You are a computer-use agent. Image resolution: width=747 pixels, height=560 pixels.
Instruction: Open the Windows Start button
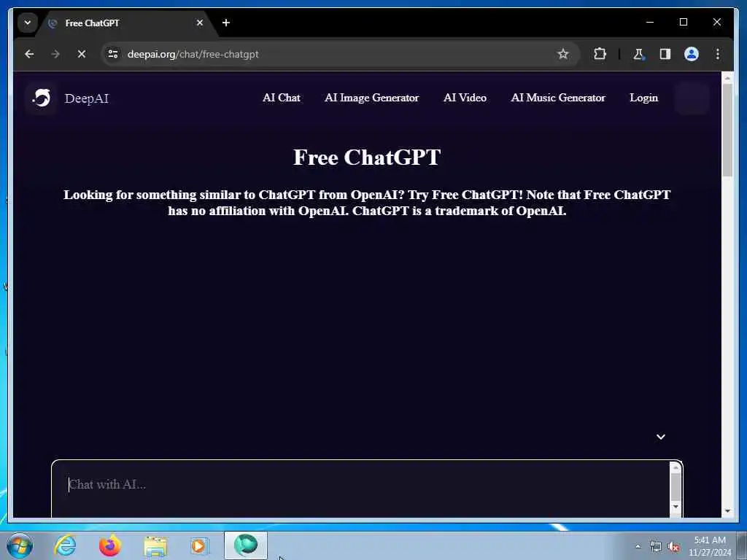click(x=20, y=545)
